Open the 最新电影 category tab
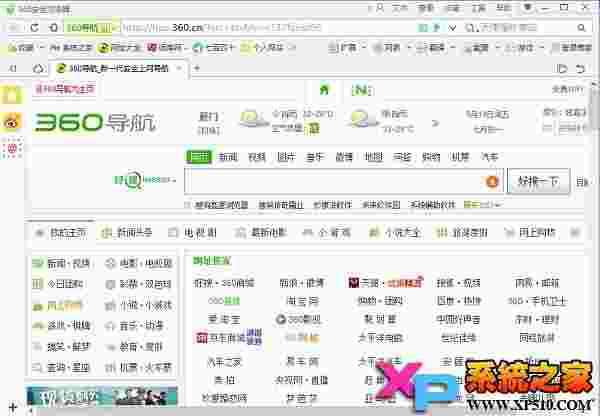This screenshot has width=600, height=416. [x=261, y=233]
